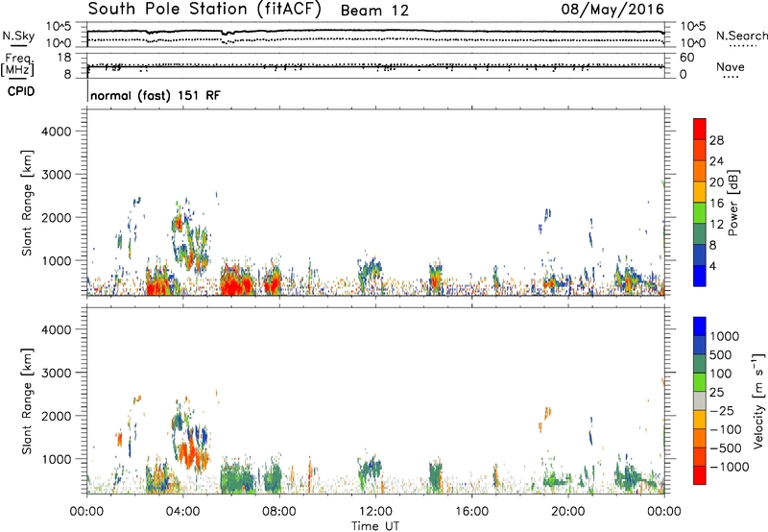The image size is (768, 532).
Task: Click the Time UT axis title
Action: (375, 526)
